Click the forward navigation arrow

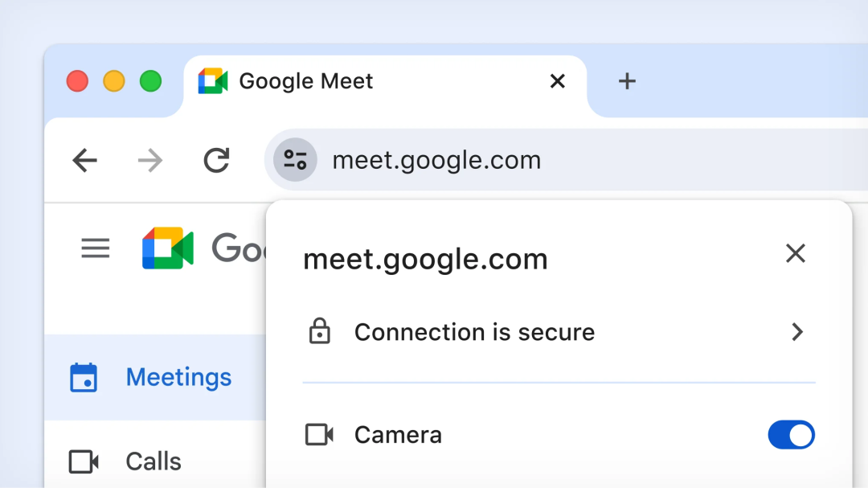point(150,161)
